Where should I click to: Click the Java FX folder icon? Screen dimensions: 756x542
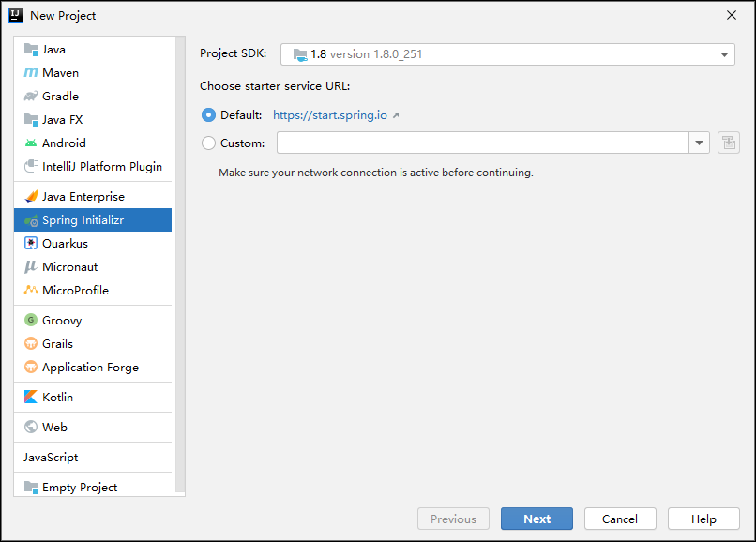[31, 120]
